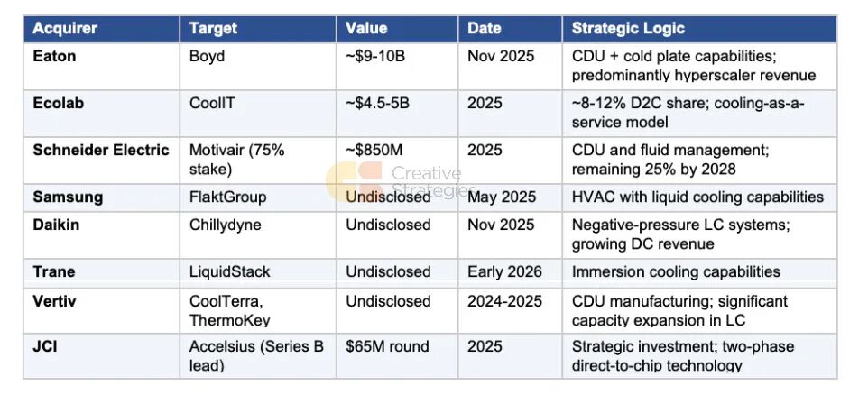The width and height of the screenshot is (868, 404).
Task: Click the Schneider Electric acquirer cell
Action: (x=101, y=150)
